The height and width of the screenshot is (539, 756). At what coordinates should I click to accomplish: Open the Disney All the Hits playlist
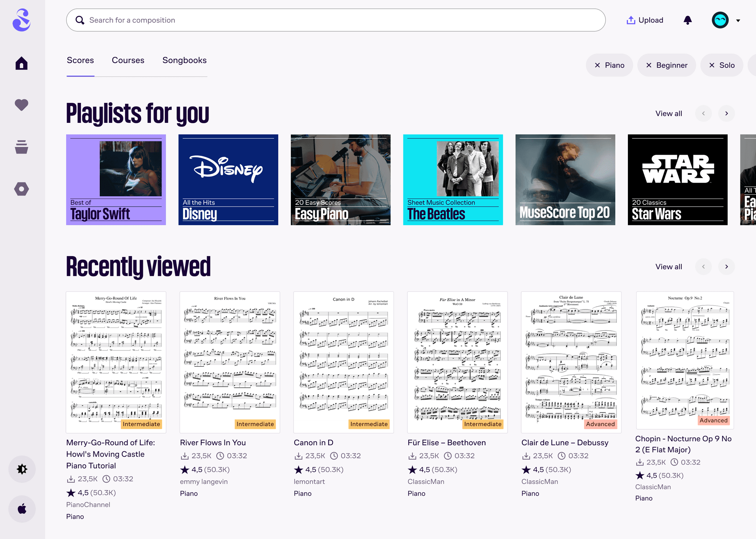(228, 180)
